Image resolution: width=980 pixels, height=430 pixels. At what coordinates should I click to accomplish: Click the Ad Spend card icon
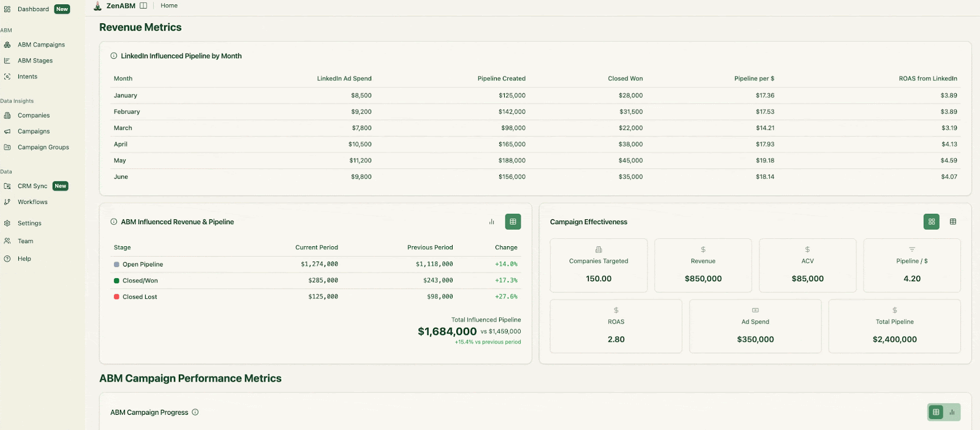click(x=755, y=310)
